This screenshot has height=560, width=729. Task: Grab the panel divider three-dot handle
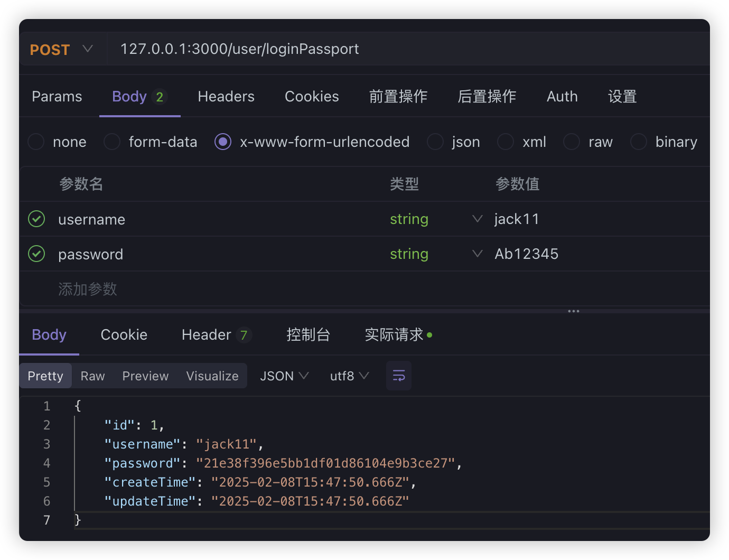point(574,311)
